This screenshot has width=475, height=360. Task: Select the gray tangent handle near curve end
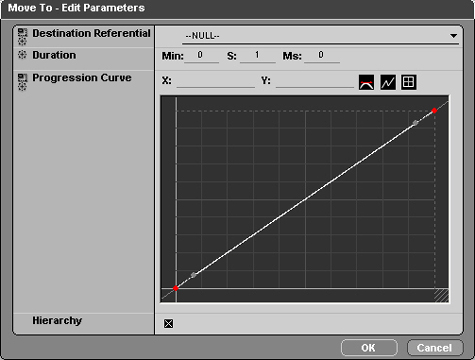click(415, 123)
